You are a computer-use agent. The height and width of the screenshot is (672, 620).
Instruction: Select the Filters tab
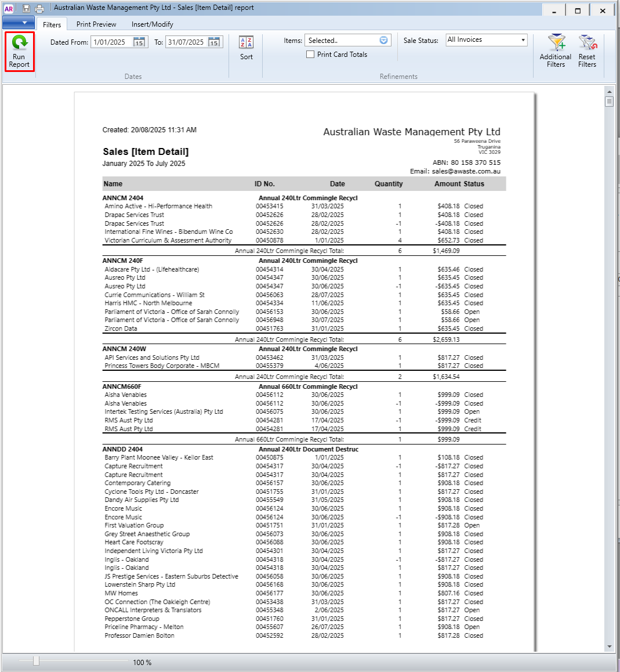point(52,25)
